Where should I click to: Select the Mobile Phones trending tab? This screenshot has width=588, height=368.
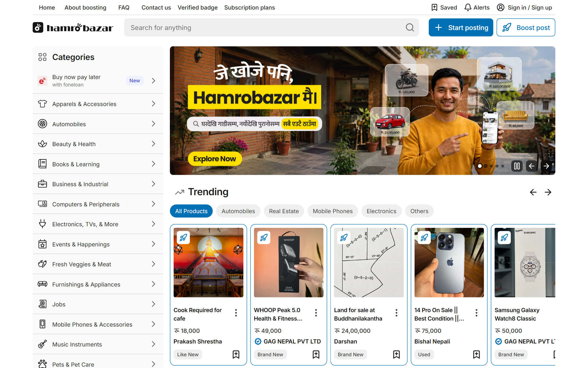tap(333, 211)
